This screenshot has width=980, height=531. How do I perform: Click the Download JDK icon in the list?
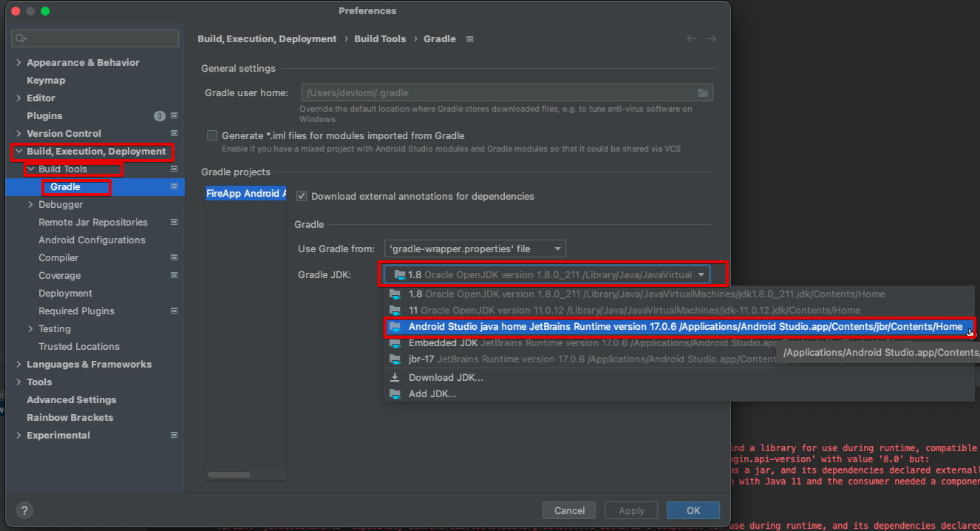pyautogui.click(x=395, y=377)
